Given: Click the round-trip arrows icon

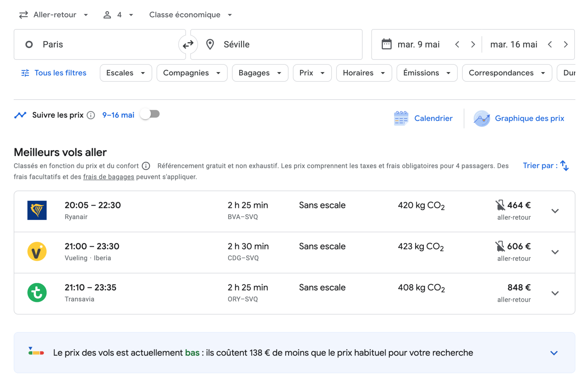Looking at the screenshot, I should tap(24, 15).
